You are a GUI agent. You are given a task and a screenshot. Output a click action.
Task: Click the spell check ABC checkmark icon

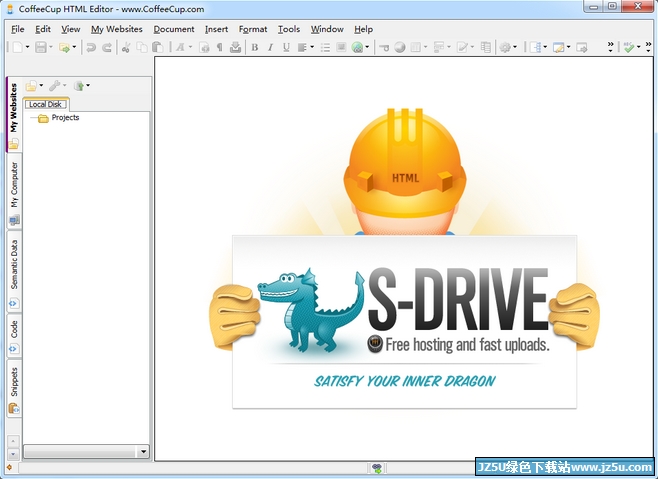click(628, 47)
